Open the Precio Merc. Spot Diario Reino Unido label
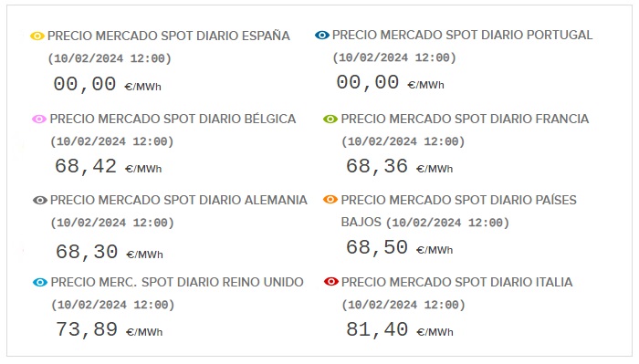The image size is (639, 364). coord(177,282)
